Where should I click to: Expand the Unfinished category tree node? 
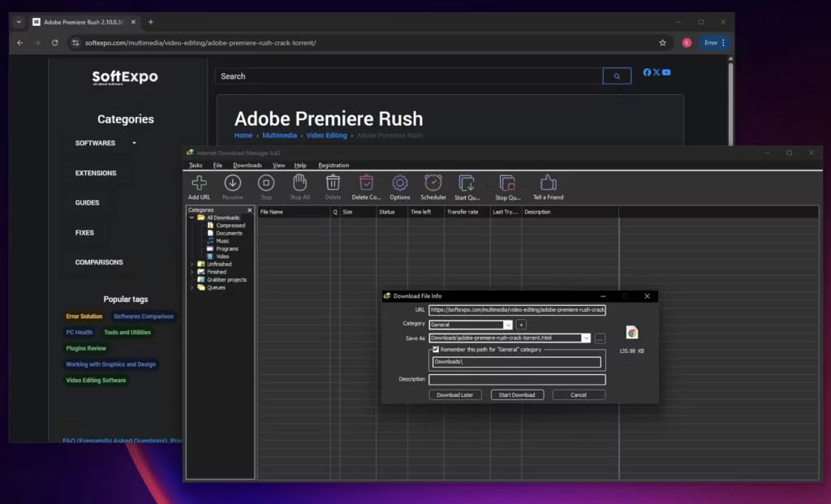point(192,264)
